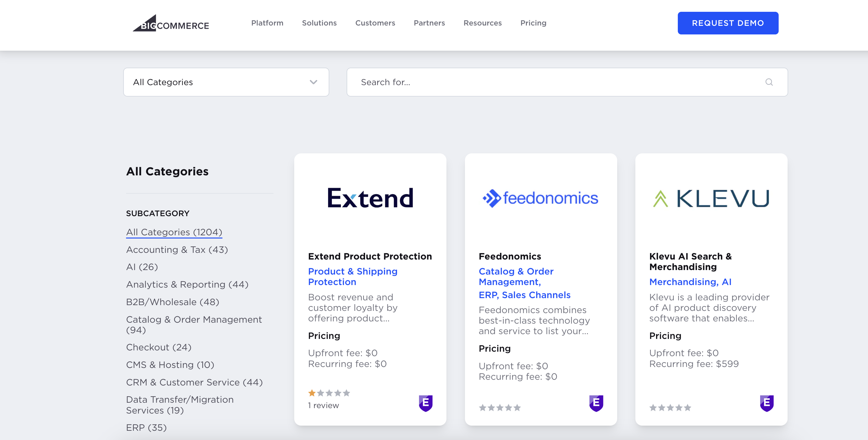Click star rating on Feedonomics card
Screen dimensions: 868x440
pyautogui.click(x=500, y=408)
